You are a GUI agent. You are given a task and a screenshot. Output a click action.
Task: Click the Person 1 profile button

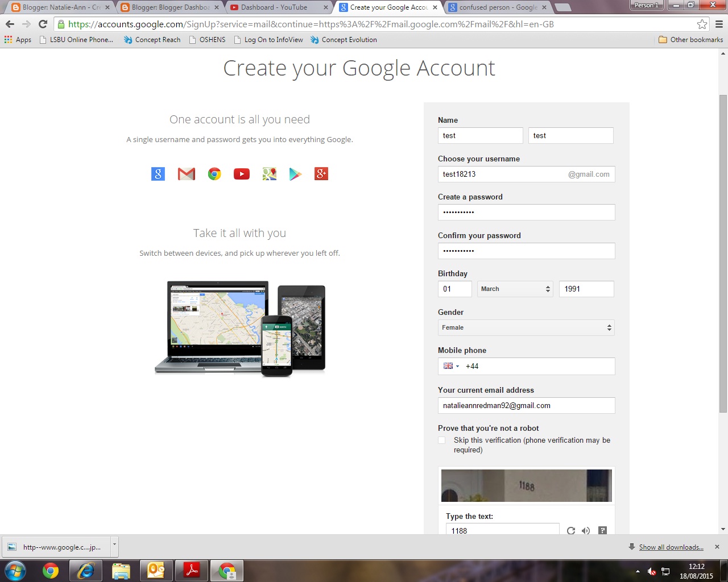coord(646,5)
